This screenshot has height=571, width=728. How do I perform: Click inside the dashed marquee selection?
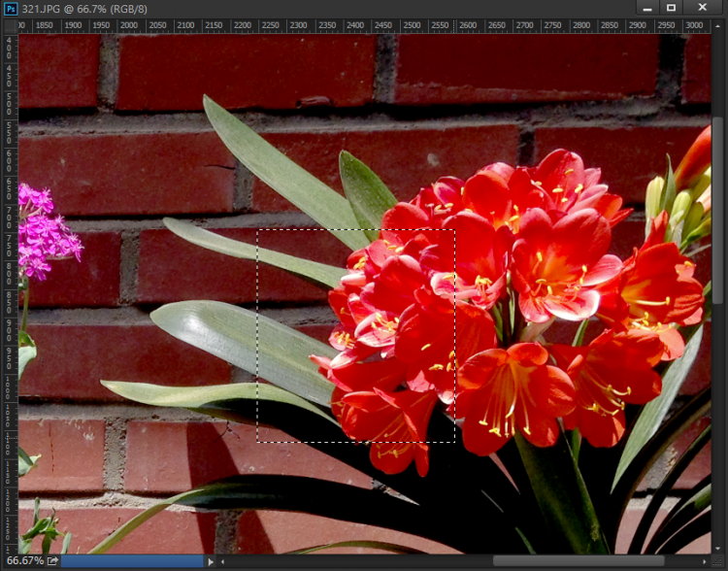(355, 336)
